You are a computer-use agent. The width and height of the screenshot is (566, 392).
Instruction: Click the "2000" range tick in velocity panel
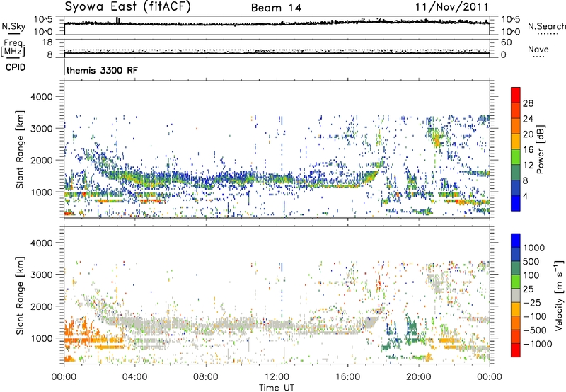(41, 307)
